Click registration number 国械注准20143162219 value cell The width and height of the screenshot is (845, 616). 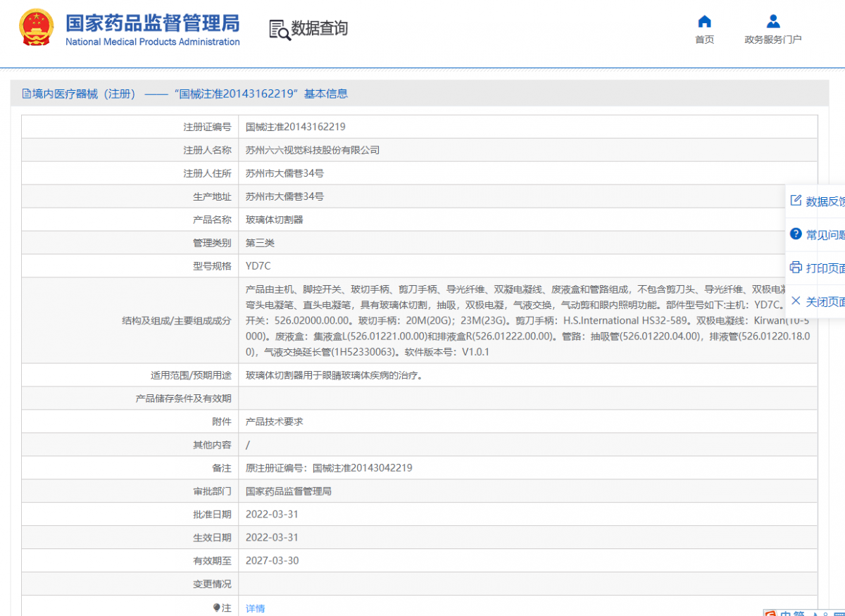point(296,127)
